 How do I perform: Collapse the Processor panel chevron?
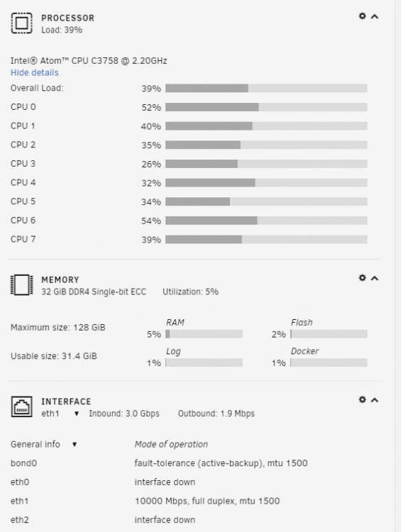(375, 16)
